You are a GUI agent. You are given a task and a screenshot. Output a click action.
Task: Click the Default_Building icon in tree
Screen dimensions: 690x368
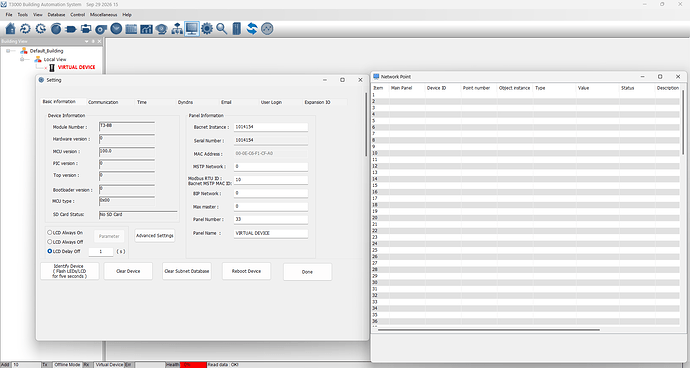coord(24,51)
